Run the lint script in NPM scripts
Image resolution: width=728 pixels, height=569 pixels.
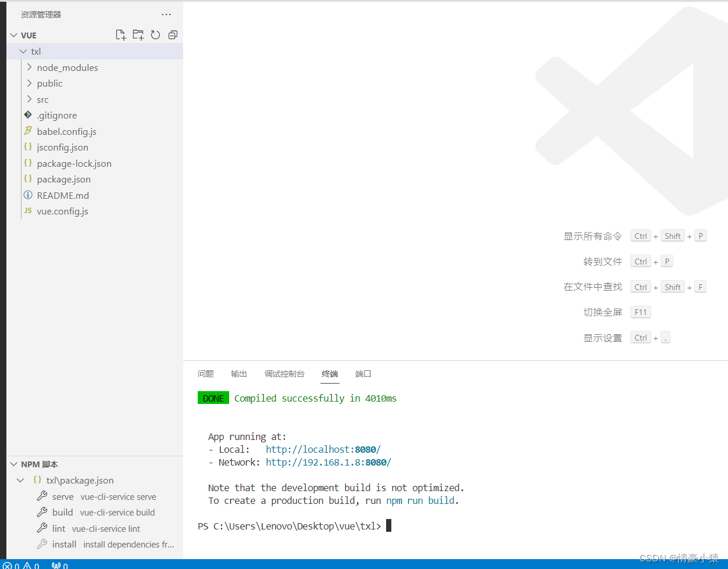click(58, 528)
